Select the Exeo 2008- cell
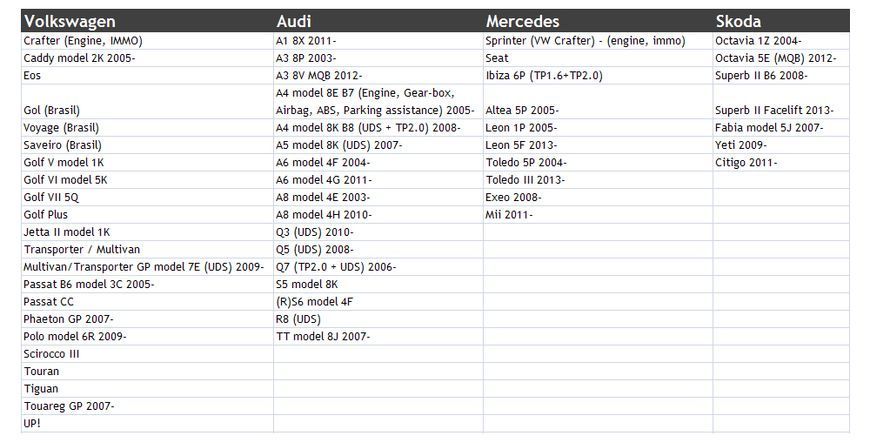This screenshot has height=443, width=870. click(x=598, y=198)
